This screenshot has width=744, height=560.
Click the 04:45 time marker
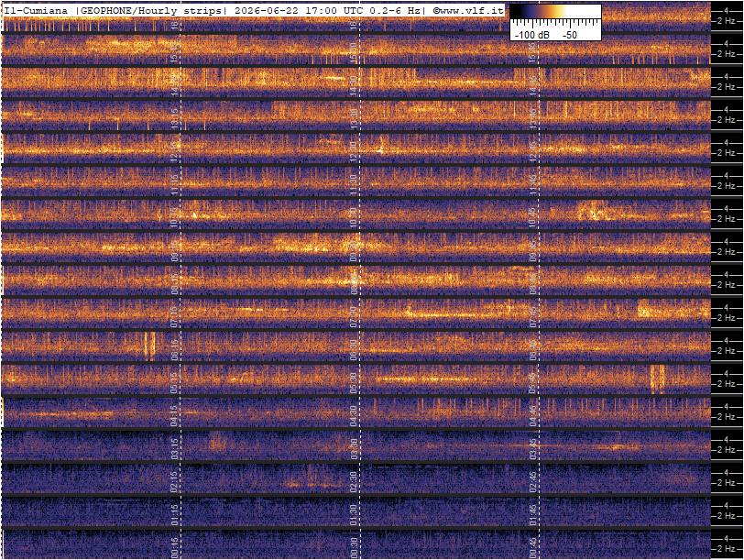(533, 416)
